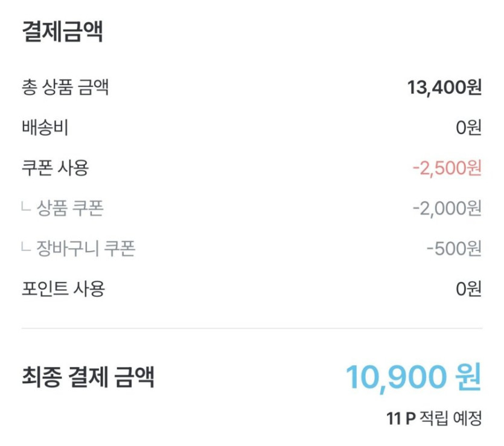Click the 0원 shipping fee value
The width and height of the screenshot is (504, 446).
468,128
